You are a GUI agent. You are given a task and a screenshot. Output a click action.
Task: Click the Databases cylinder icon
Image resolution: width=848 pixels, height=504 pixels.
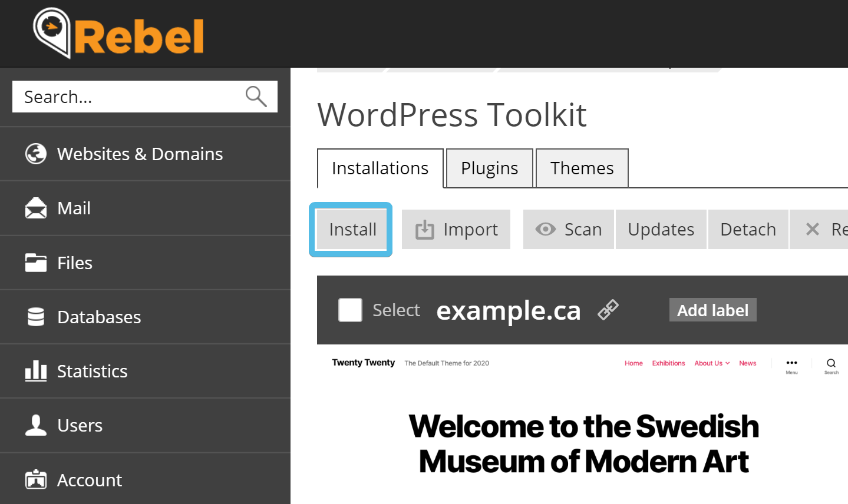click(36, 317)
